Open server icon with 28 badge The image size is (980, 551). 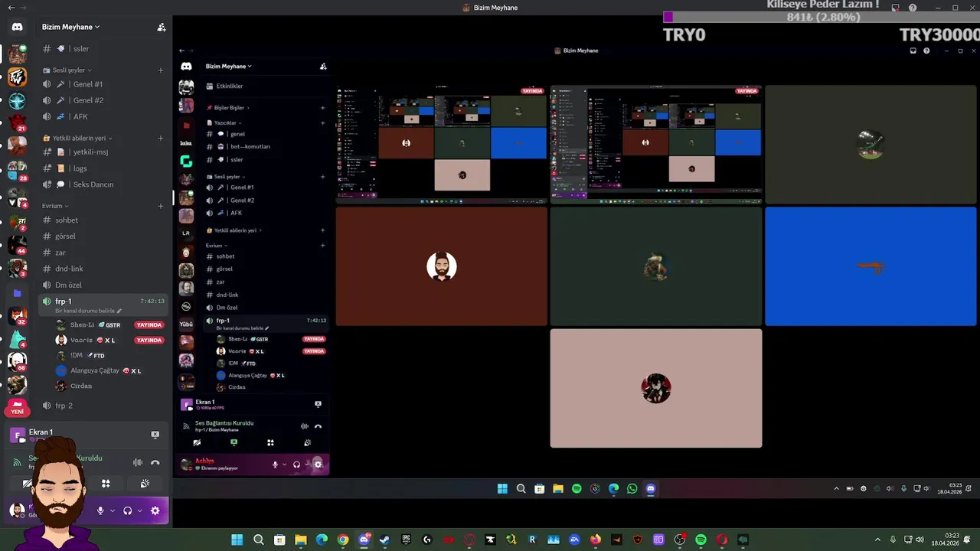coord(17,171)
